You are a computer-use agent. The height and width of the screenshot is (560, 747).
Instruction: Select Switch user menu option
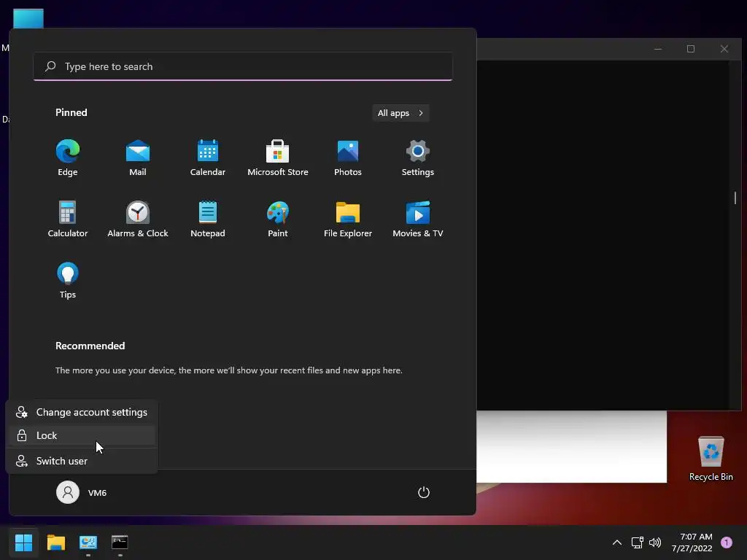pyautogui.click(x=82, y=461)
